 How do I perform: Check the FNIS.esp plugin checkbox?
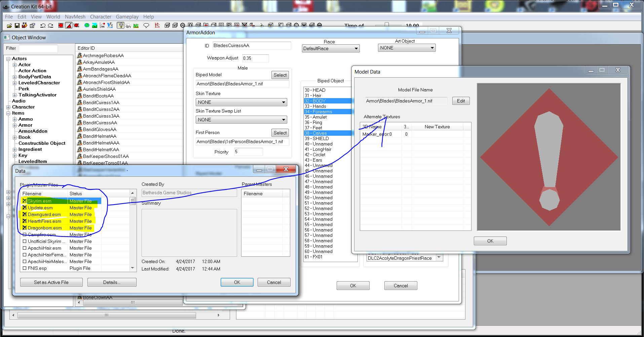pos(25,268)
